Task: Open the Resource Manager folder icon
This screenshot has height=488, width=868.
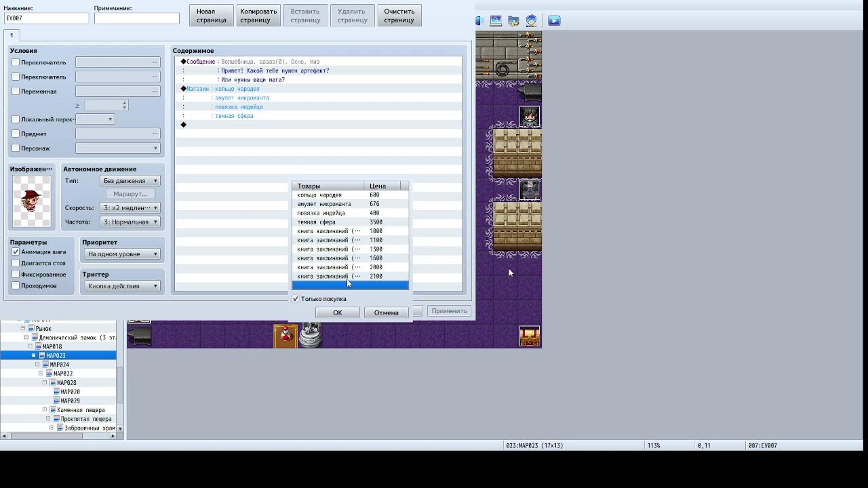Action: (513, 21)
